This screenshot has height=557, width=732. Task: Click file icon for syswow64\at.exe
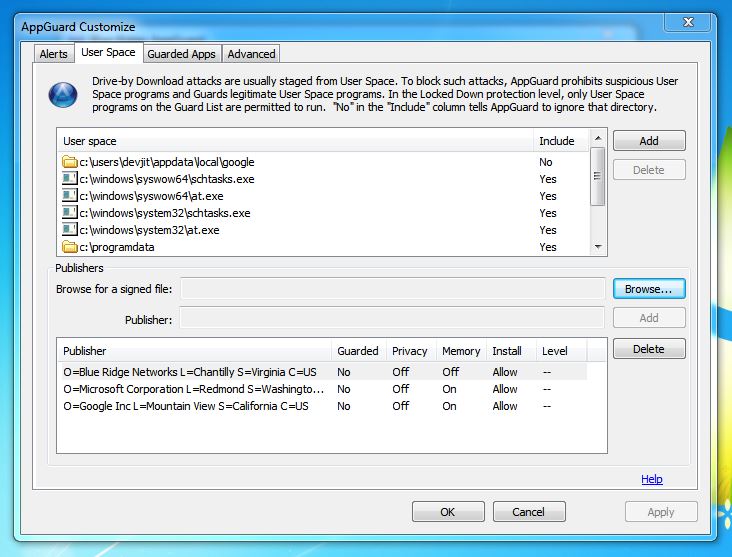pos(70,196)
